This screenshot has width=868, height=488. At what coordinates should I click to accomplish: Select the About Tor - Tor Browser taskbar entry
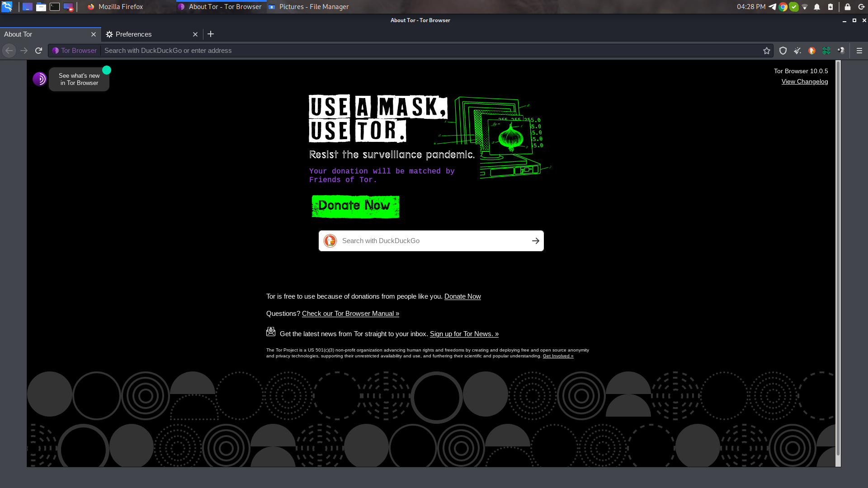tap(220, 7)
